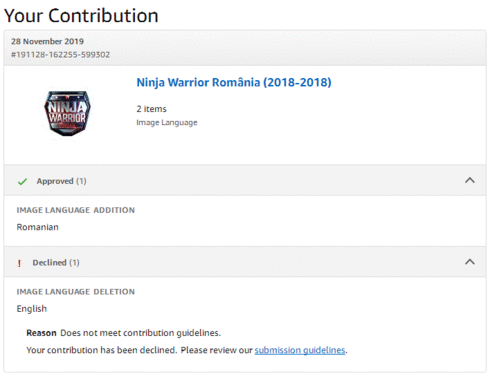Click the Does not meet contribution guidelines text
This screenshot has height=376, width=490.
point(140,333)
